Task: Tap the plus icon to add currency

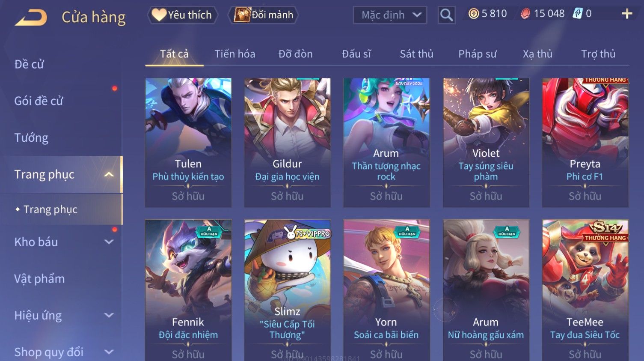Action: pyautogui.click(x=627, y=14)
